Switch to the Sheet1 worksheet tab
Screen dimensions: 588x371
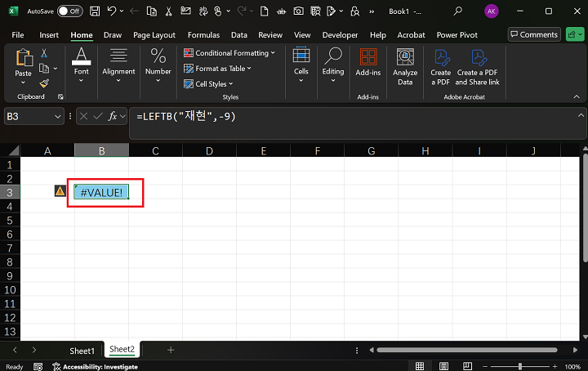pyautogui.click(x=81, y=351)
